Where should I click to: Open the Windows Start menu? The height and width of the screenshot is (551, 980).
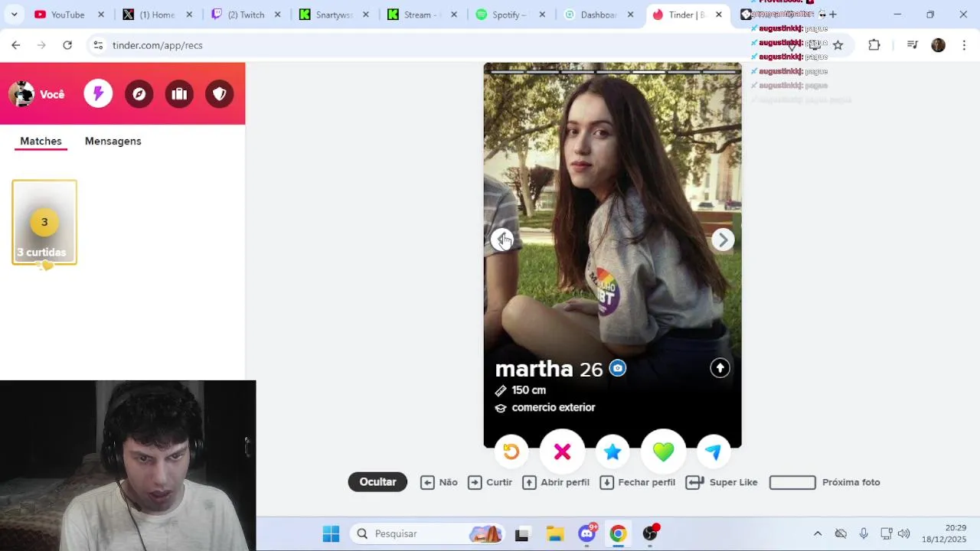pyautogui.click(x=331, y=533)
